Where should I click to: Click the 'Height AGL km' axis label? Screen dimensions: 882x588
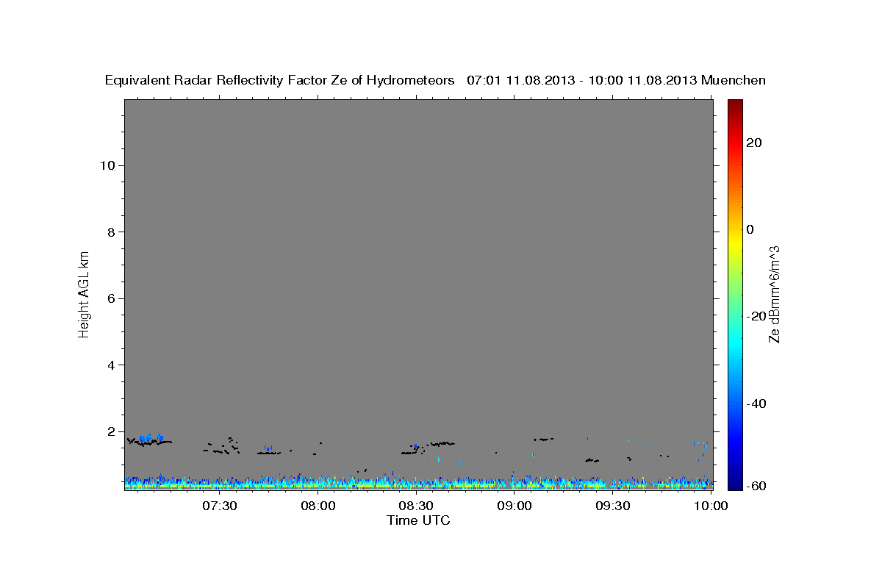(x=84, y=293)
